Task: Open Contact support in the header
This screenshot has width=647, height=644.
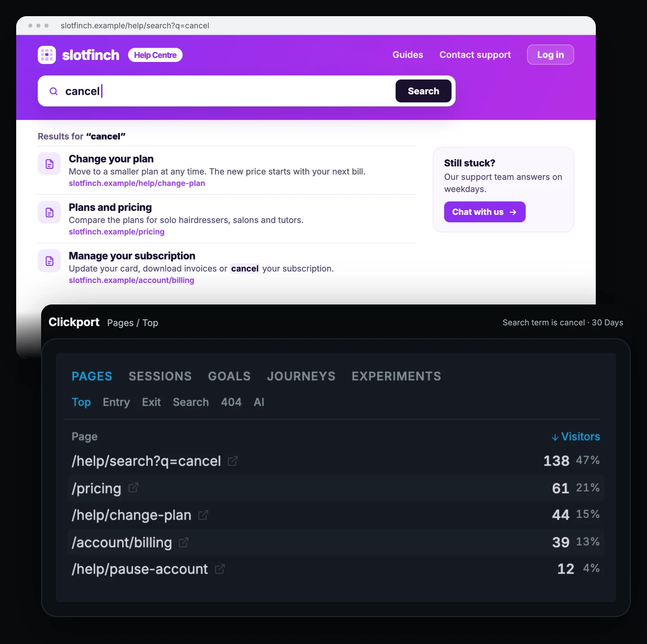Action: (475, 55)
